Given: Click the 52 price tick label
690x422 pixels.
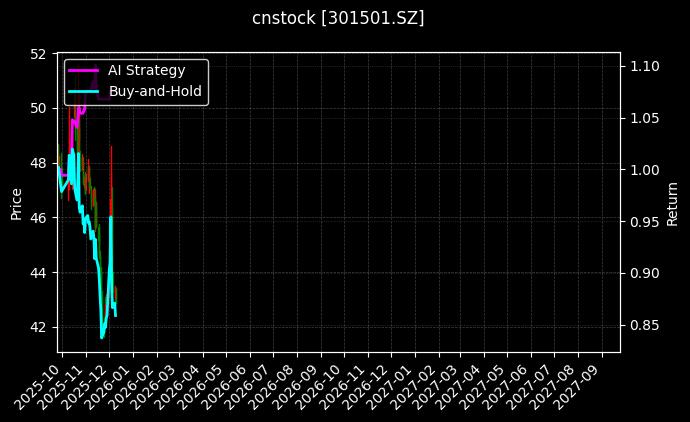Looking at the screenshot, I should 38,54.
